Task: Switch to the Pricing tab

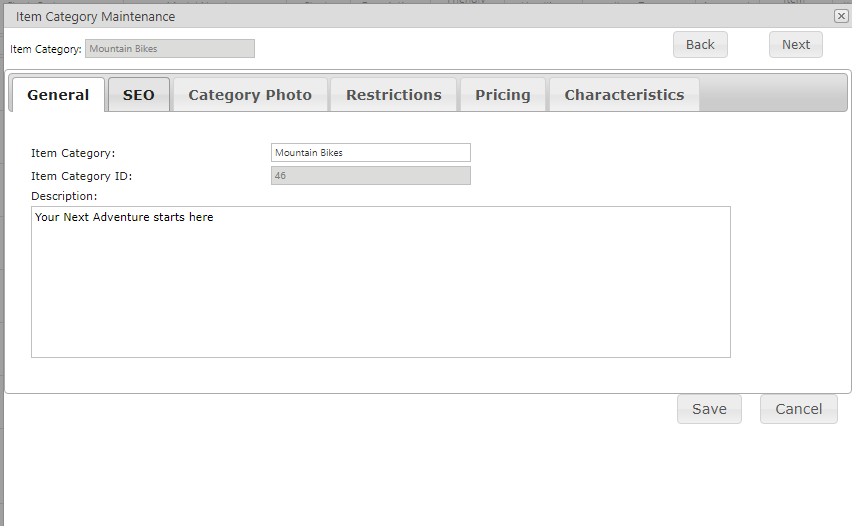Action: [502, 95]
